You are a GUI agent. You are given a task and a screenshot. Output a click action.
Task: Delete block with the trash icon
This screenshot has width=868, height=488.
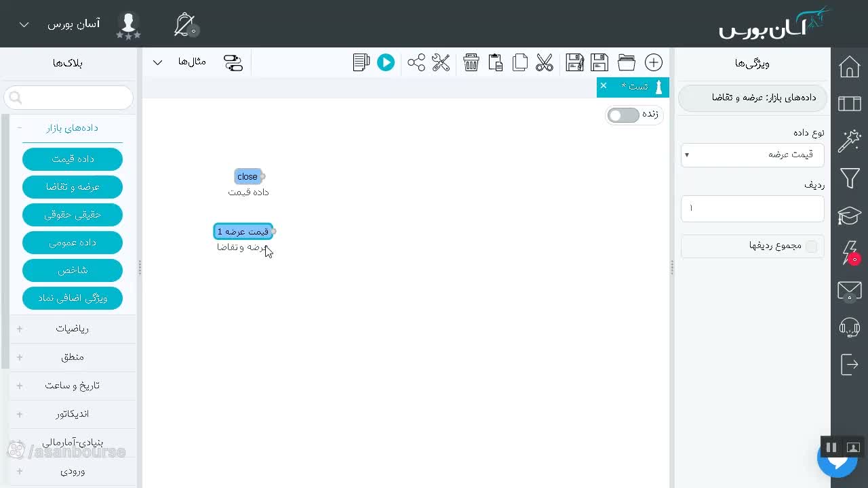coord(471,62)
